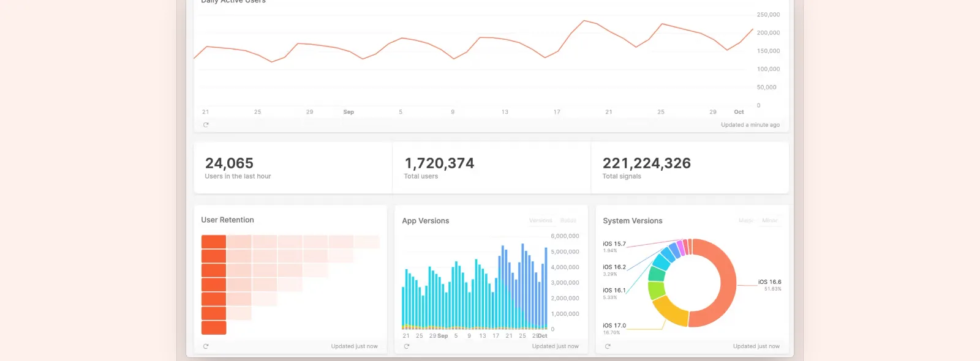Click 'Updated just now' in App Versions
This screenshot has width=980, height=361.
coord(556,346)
